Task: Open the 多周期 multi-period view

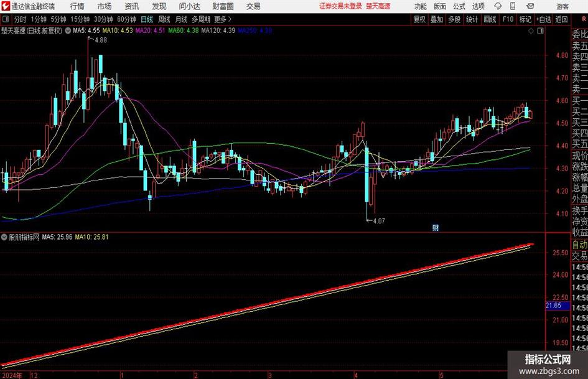Action: click(x=201, y=19)
